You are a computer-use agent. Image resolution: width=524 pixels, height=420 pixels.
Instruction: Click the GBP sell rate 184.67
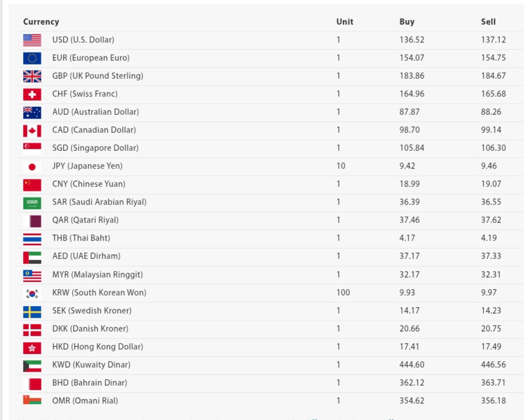coord(494,76)
